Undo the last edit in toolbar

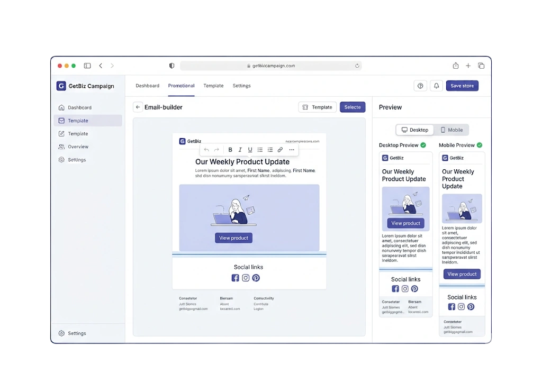[206, 150]
